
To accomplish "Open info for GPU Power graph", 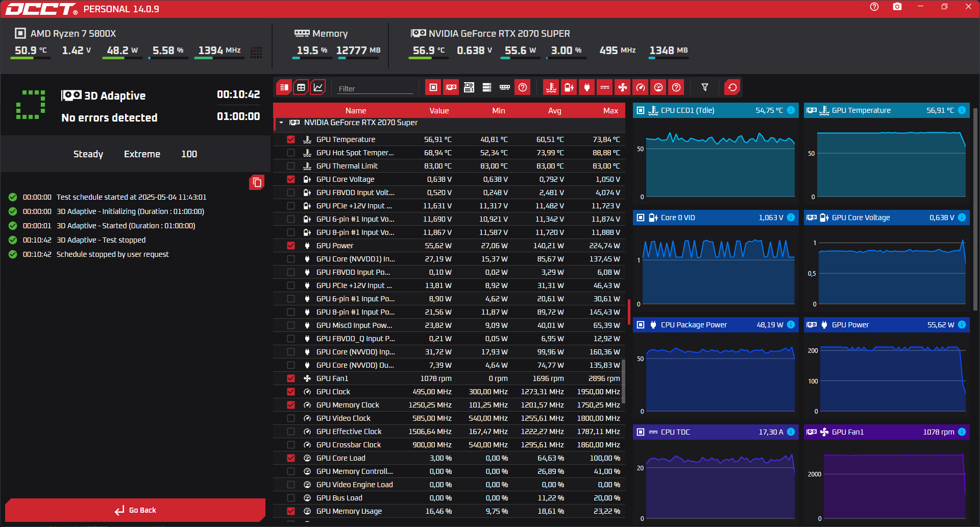I will [962, 325].
